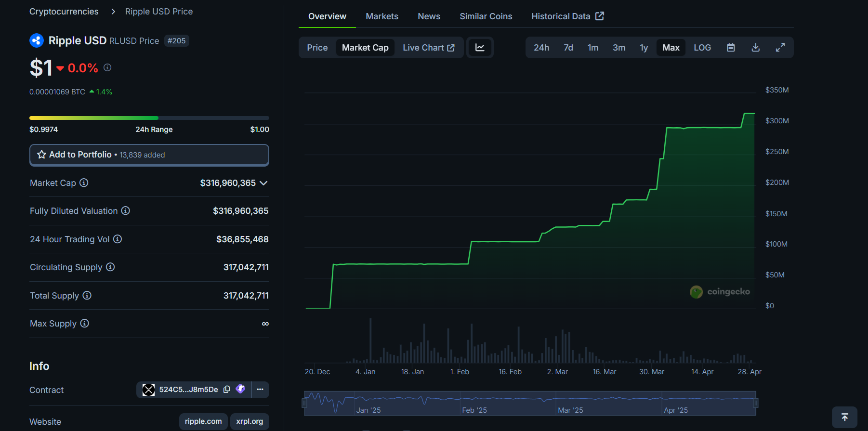Show Circulating Supply info tooltip
This screenshot has width=868, height=431.
click(110, 267)
